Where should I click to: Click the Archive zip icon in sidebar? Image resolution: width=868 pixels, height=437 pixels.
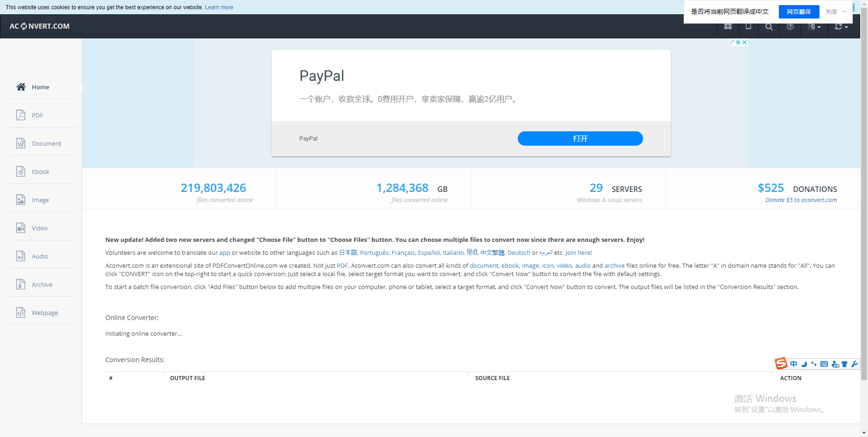pyautogui.click(x=21, y=284)
